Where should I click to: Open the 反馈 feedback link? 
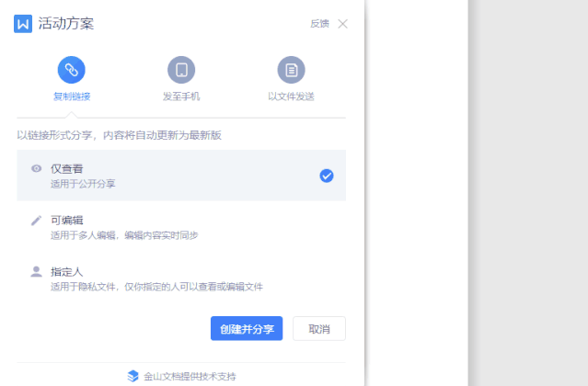pos(319,24)
